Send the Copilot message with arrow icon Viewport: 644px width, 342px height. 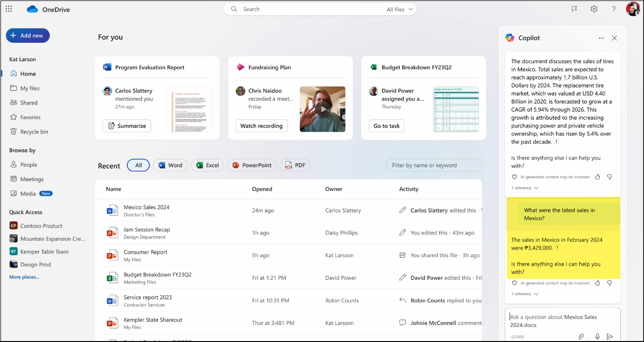610,336
